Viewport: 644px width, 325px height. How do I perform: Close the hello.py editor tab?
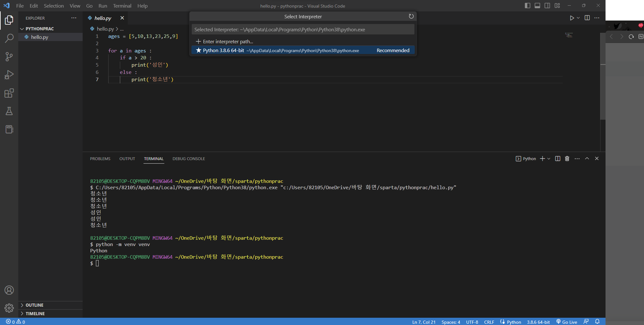click(x=122, y=18)
